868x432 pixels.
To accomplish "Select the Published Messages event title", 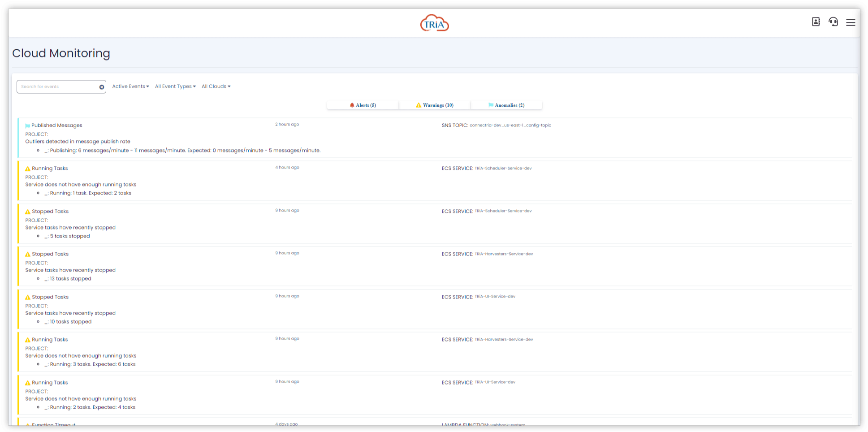I will (x=57, y=125).
